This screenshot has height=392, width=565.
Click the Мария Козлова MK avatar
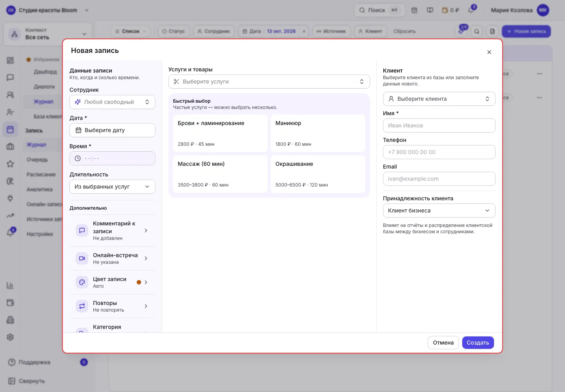point(543,10)
